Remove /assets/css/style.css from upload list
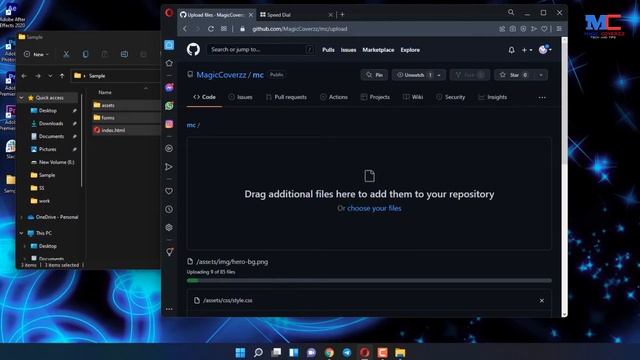640x360 pixels. click(x=542, y=300)
